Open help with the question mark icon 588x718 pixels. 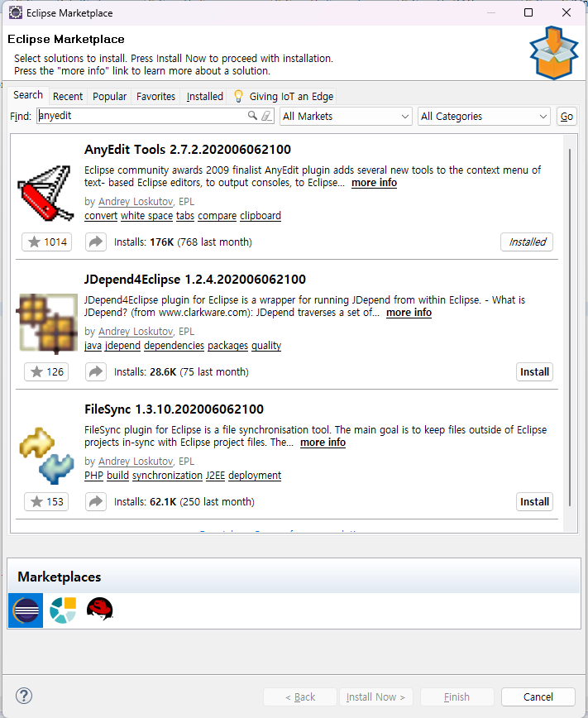coord(24,696)
